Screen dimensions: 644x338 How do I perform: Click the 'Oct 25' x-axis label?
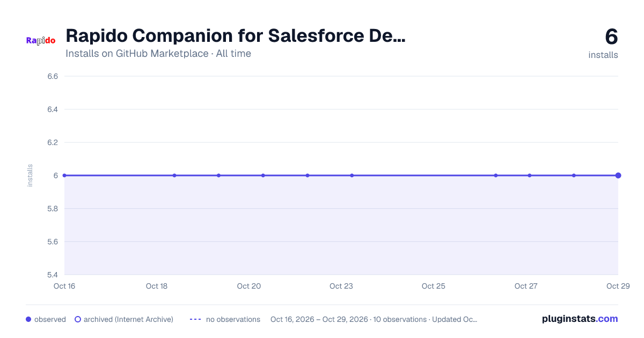tap(434, 286)
